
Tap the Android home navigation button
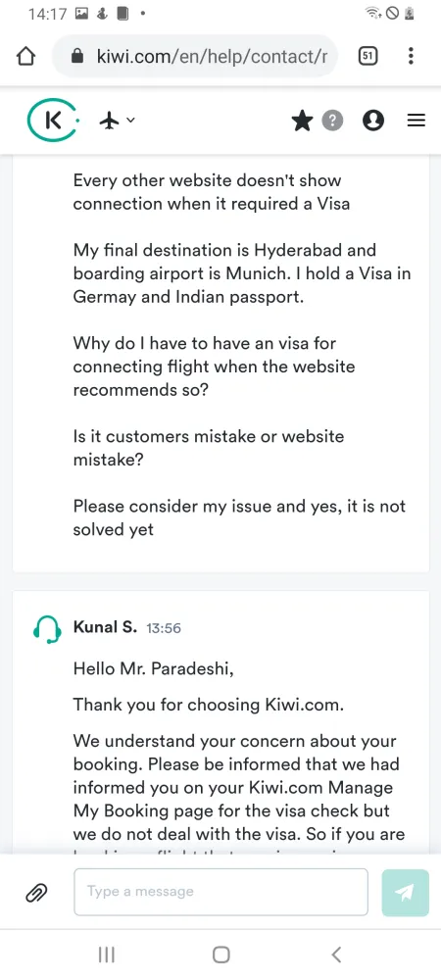(x=221, y=955)
